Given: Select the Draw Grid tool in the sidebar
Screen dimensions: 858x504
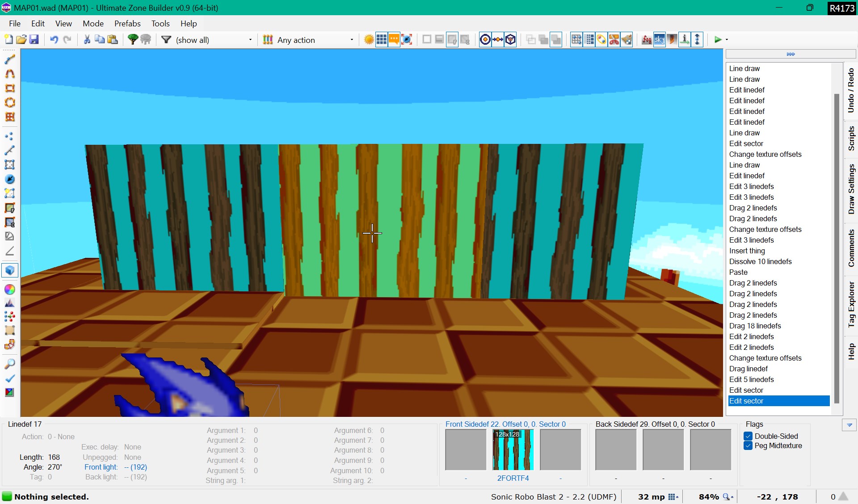Looking at the screenshot, I should tap(9, 117).
